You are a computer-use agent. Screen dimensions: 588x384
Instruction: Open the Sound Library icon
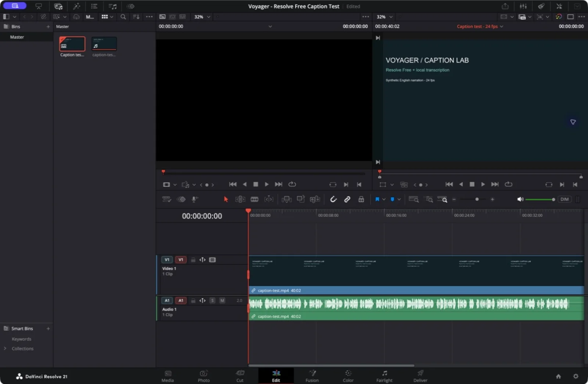point(112,6)
